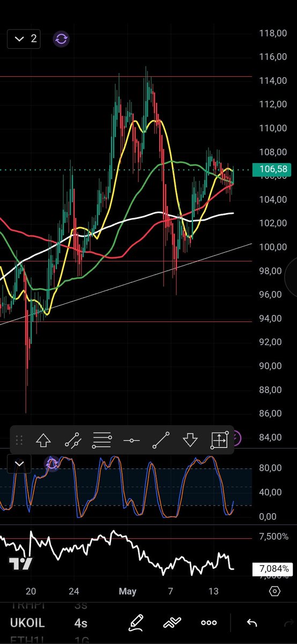Viewport: 297px width, 644px height.
Task: Select the down arrow drawing tool
Action: [x=190, y=441]
